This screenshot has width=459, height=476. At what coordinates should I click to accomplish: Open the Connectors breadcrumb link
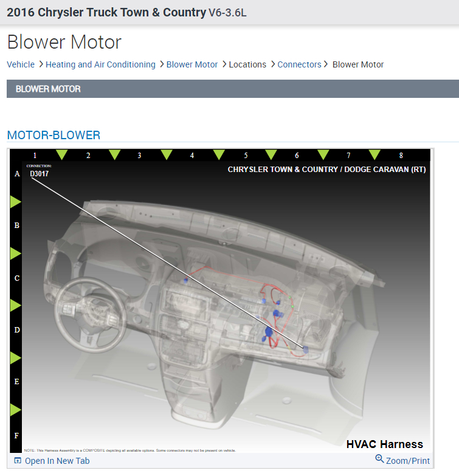point(299,64)
